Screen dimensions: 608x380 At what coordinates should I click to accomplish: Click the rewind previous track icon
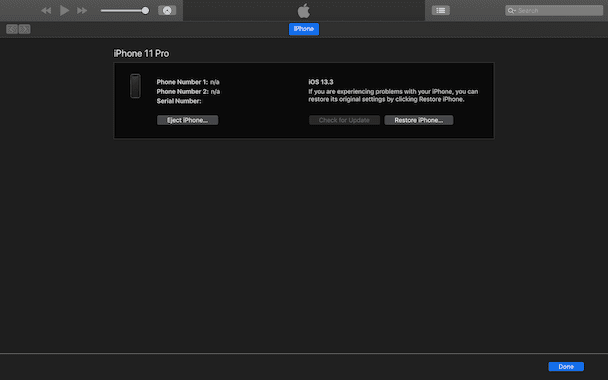pyautogui.click(x=46, y=10)
